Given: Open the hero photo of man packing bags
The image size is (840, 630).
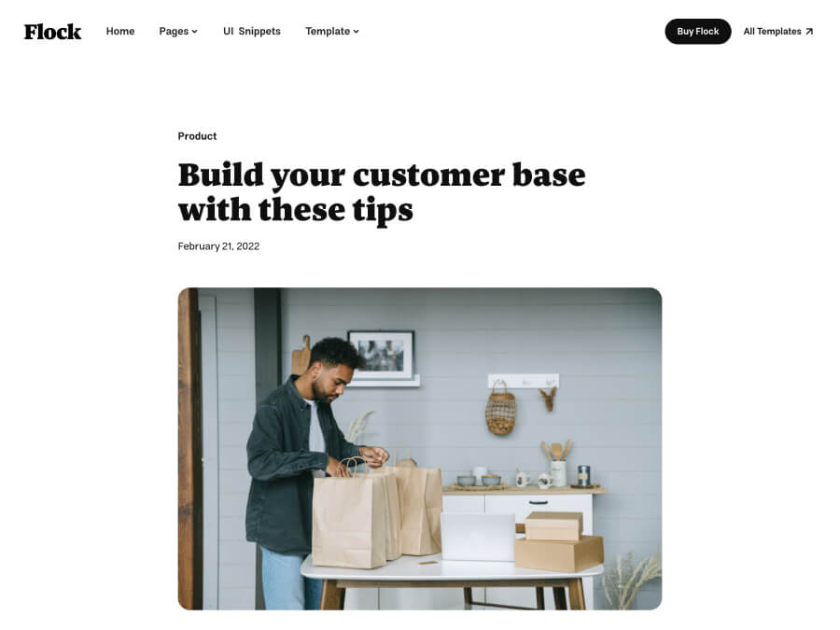Looking at the screenshot, I should (x=419, y=448).
